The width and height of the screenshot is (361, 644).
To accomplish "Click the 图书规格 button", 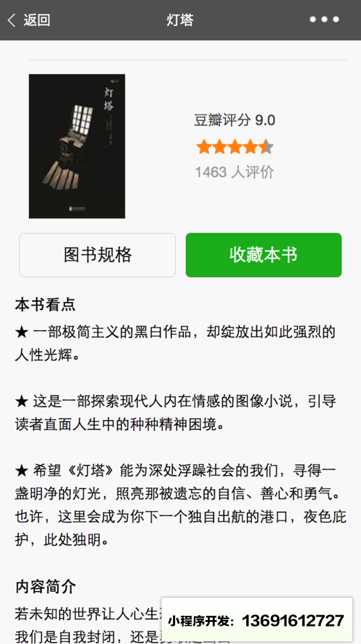I will [97, 255].
